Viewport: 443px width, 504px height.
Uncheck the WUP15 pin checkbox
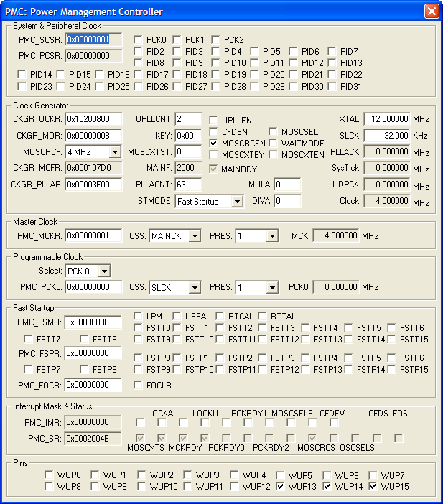point(373,487)
